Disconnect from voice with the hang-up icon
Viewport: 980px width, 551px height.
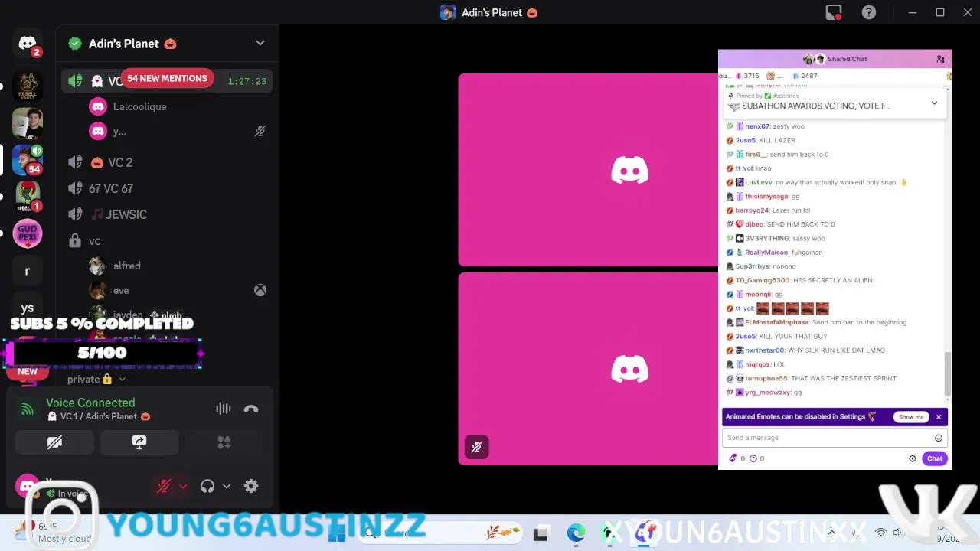point(251,409)
